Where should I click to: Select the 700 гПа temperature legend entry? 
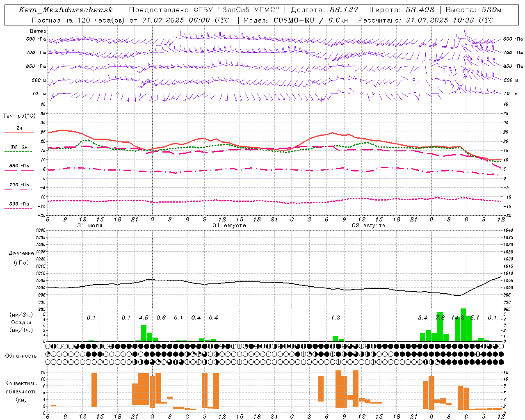click(19, 185)
